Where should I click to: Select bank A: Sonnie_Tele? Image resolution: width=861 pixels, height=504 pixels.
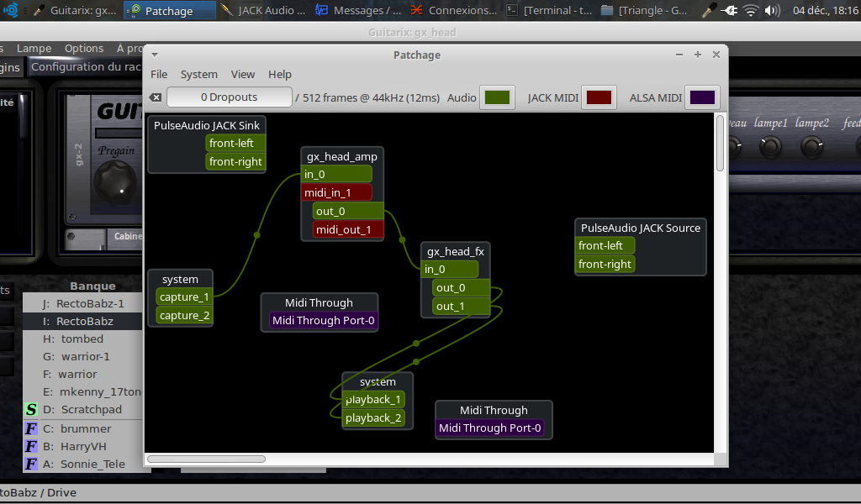coord(83,464)
